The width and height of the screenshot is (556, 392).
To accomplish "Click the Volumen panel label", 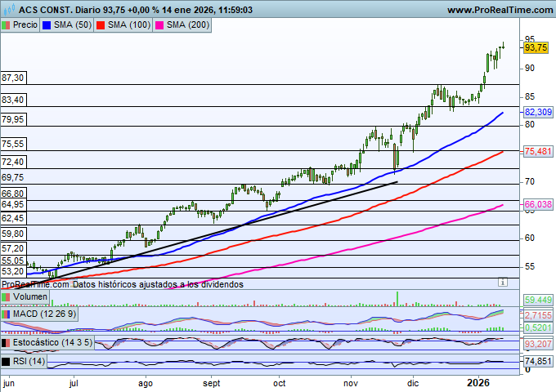I will (x=30, y=297).
